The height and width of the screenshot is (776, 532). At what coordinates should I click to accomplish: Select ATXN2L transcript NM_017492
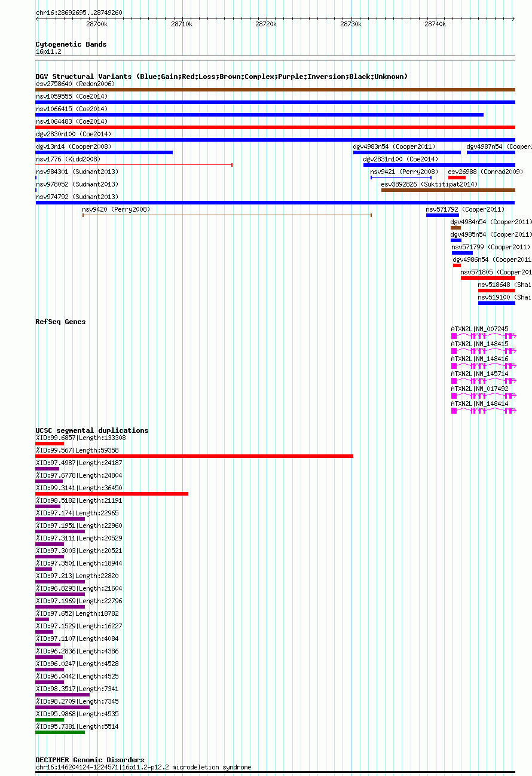click(x=483, y=396)
